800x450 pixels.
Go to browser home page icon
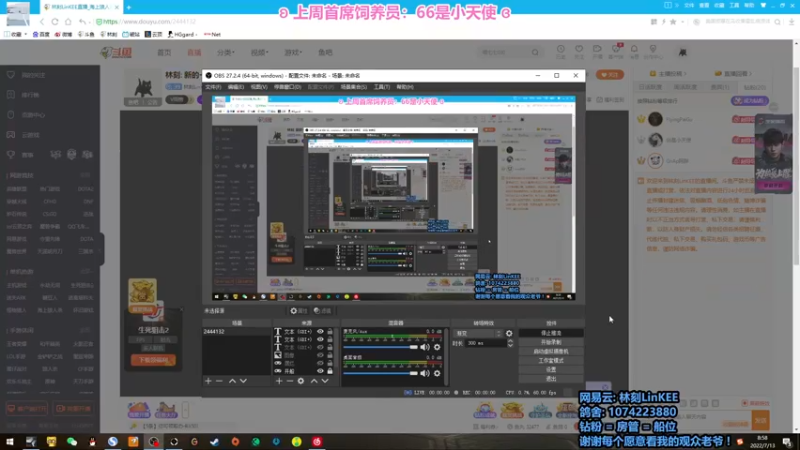tap(68, 22)
